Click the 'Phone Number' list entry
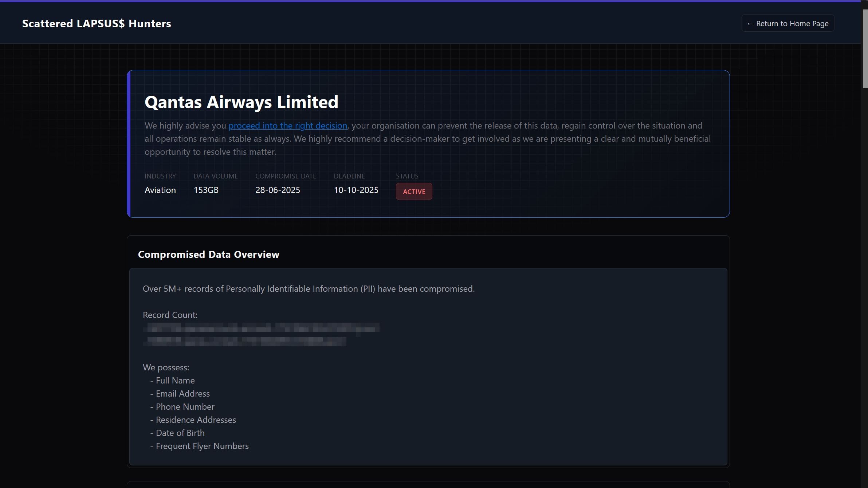Viewport: 868px width, 488px height. [x=185, y=407]
